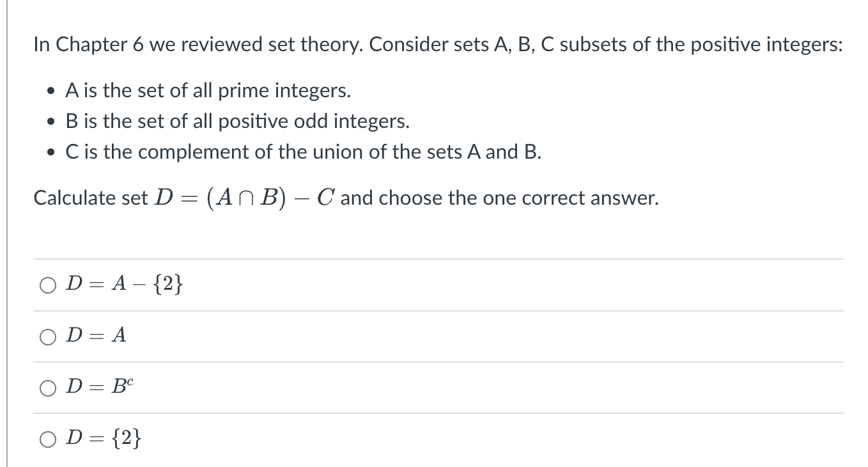The width and height of the screenshot is (868, 467).
Task: Click the radio button for the first answer
Action: click(47, 285)
